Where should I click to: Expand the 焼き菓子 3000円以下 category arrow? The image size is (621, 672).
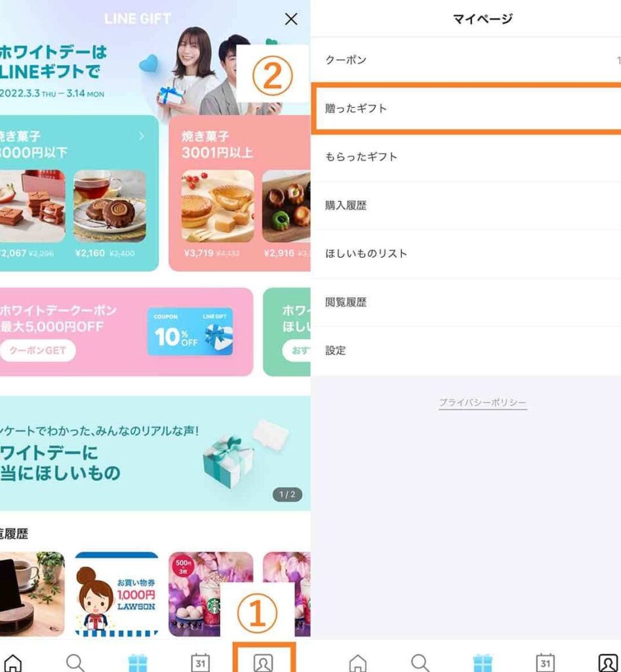click(141, 136)
